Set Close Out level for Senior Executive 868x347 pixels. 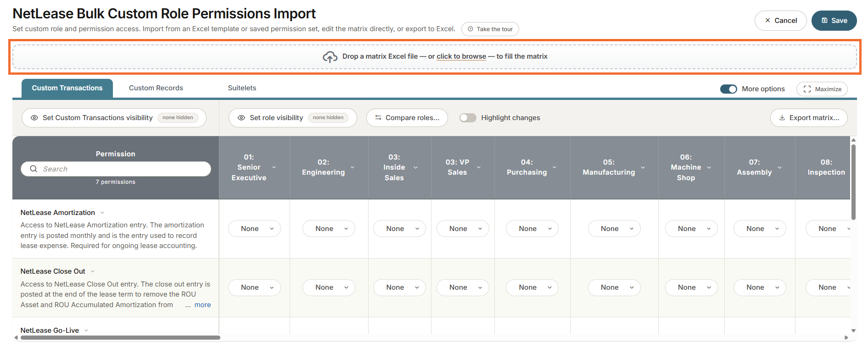(x=254, y=287)
